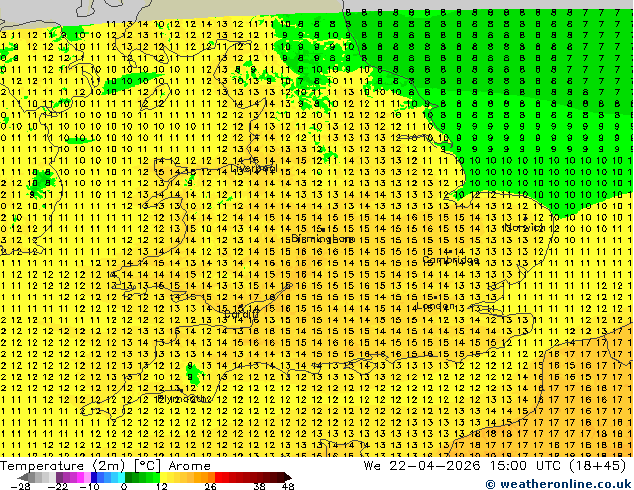Click the Cardiff city label
This screenshot has width=634, height=490.
click(241, 314)
